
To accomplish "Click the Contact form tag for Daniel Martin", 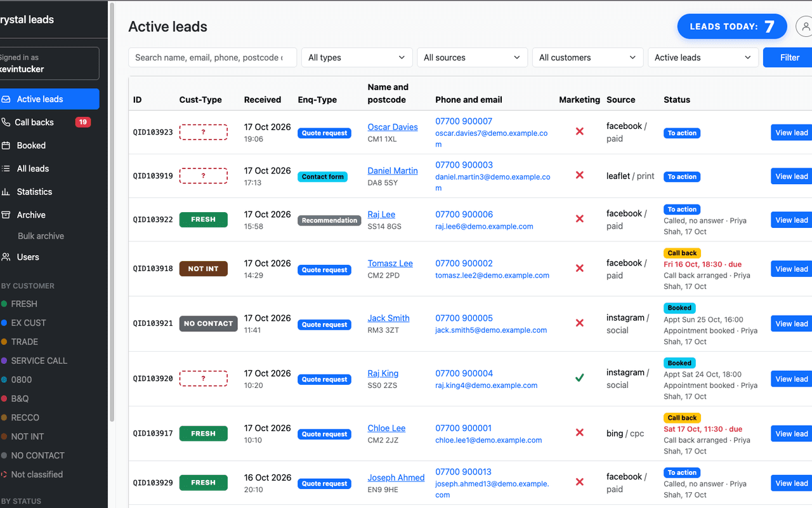I will pyautogui.click(x=323, y=177).
